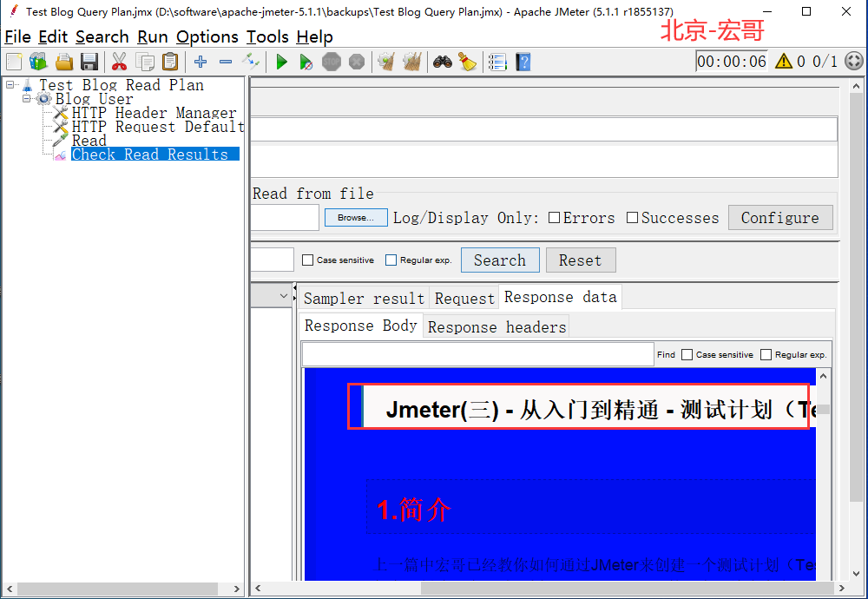Click the remote engine status icon
This screenshot has width=868, height=599.
(x=854, y=61)
